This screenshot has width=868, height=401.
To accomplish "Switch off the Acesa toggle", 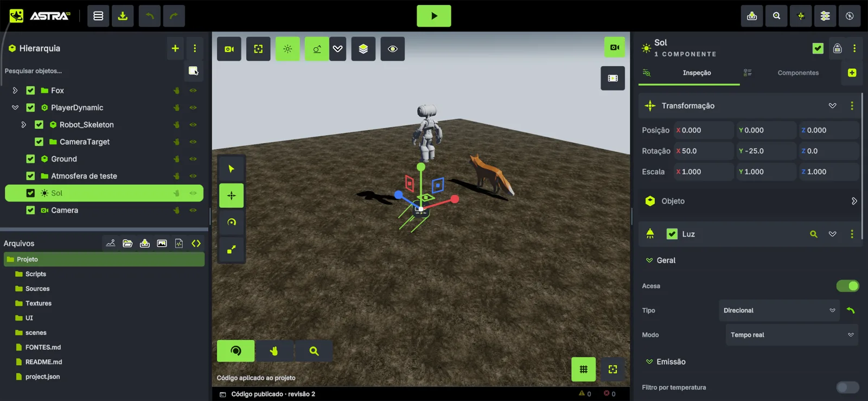I will [x=847, y=286].
